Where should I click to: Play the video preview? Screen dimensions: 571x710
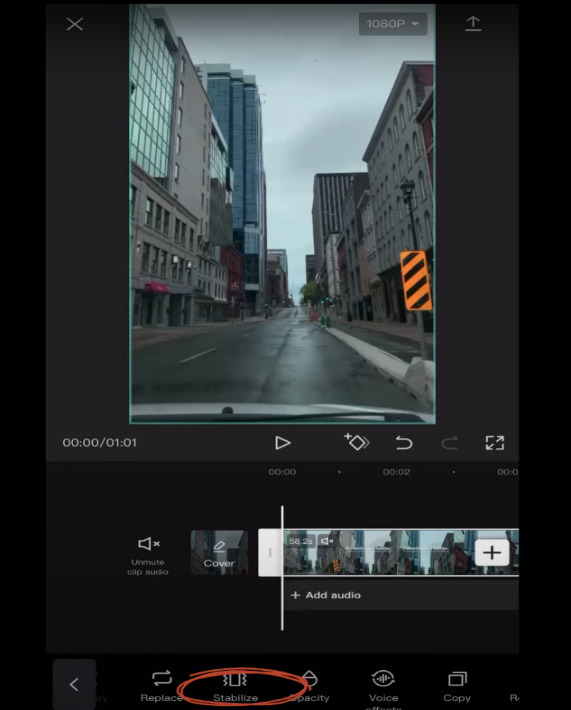283,443
